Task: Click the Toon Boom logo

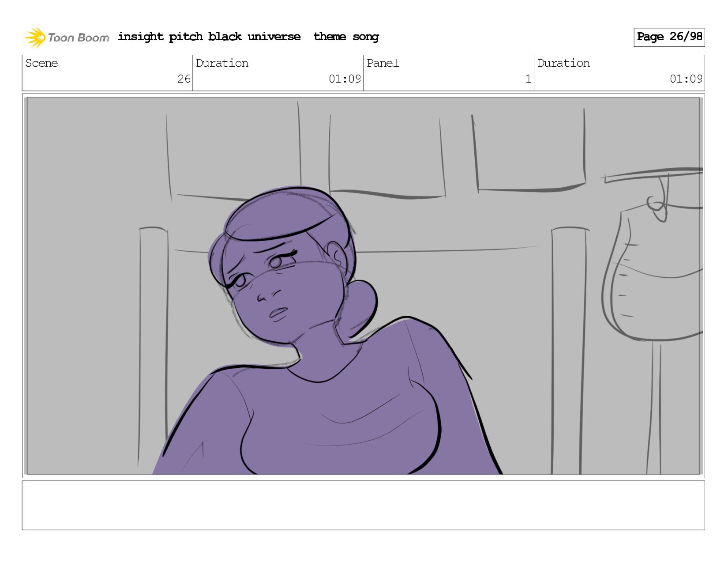Action: pos(66,37)
